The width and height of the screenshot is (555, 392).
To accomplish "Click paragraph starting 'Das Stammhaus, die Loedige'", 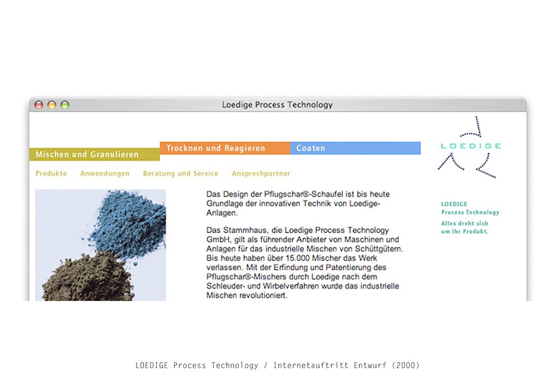I will coord(305,263).
